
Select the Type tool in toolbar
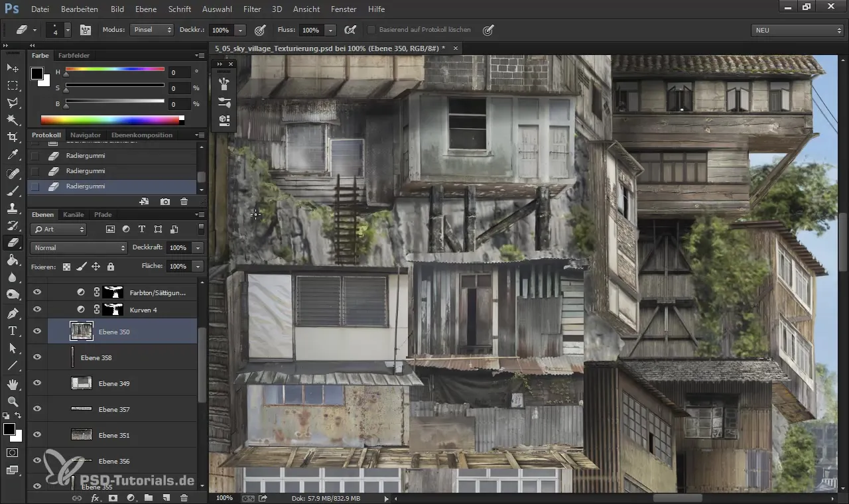[x=13, y=330]
